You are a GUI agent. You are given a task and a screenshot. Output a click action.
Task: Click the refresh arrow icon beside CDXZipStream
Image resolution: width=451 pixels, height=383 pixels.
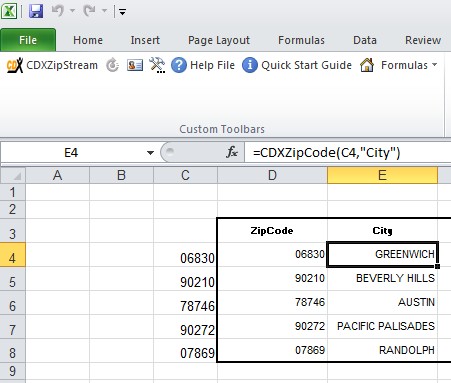pyautogui.click(x=113, y=65)
